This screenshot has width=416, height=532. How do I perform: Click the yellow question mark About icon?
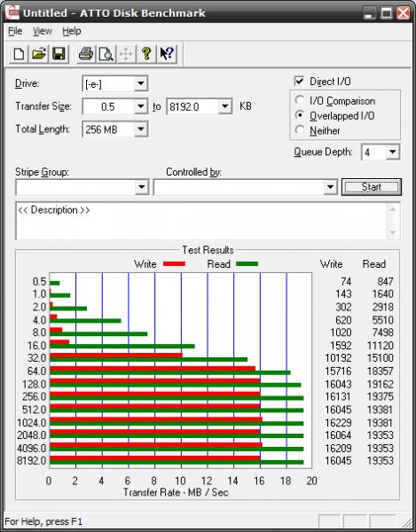(x=146, y=54)
